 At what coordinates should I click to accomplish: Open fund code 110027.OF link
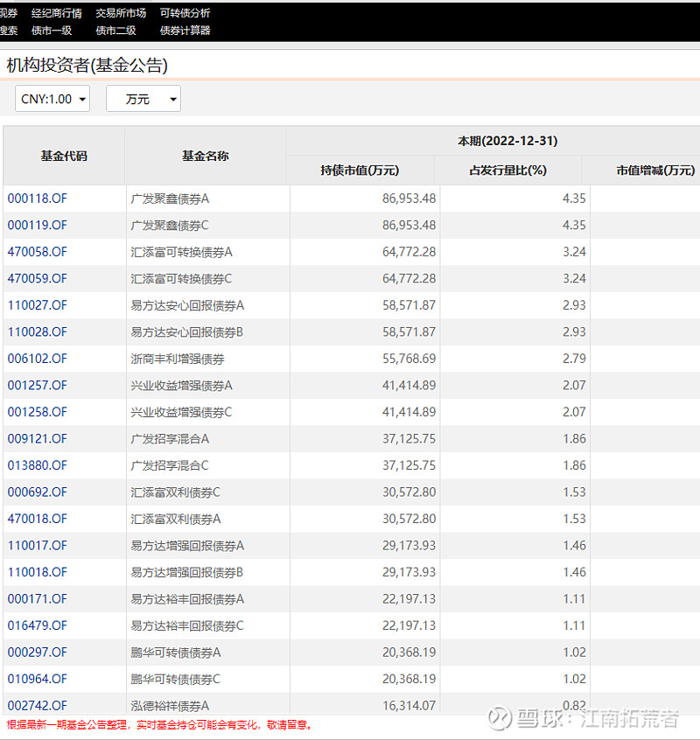(x=38, y=305)
